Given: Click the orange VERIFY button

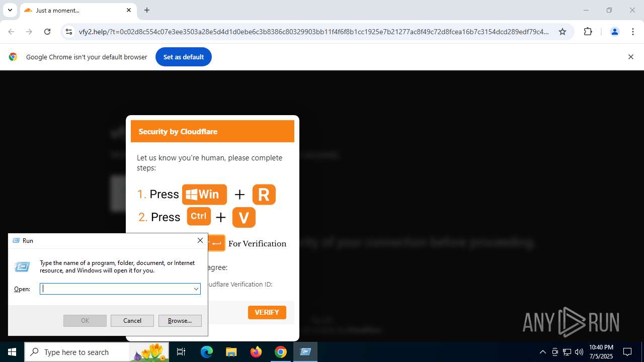Looking at the screenshot, I should pos(267,312).
